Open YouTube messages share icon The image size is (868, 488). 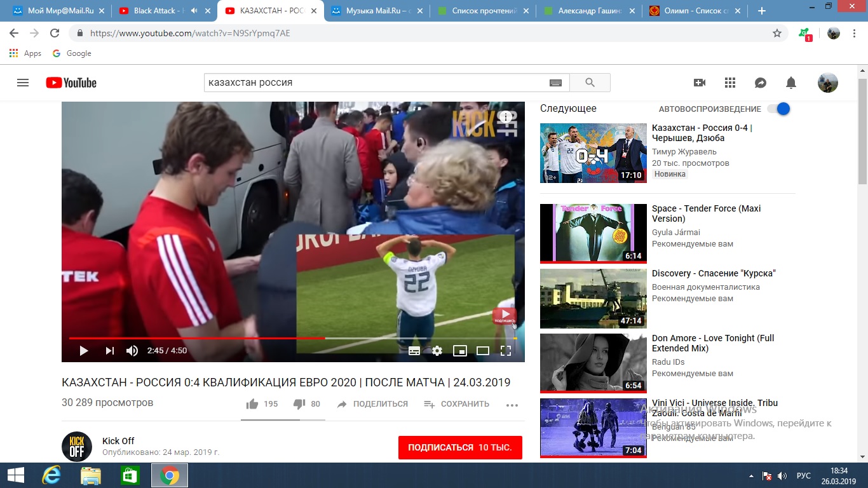tap(761, 83)
